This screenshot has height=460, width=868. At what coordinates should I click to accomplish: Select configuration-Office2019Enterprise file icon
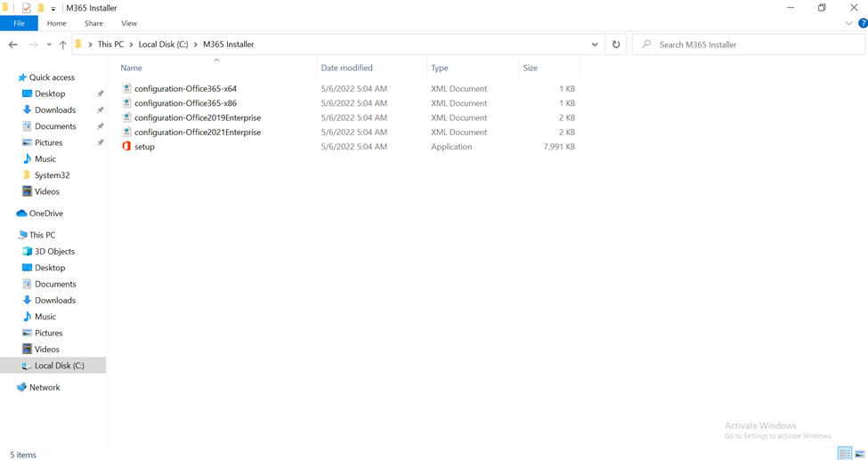[x=126, y=117]
